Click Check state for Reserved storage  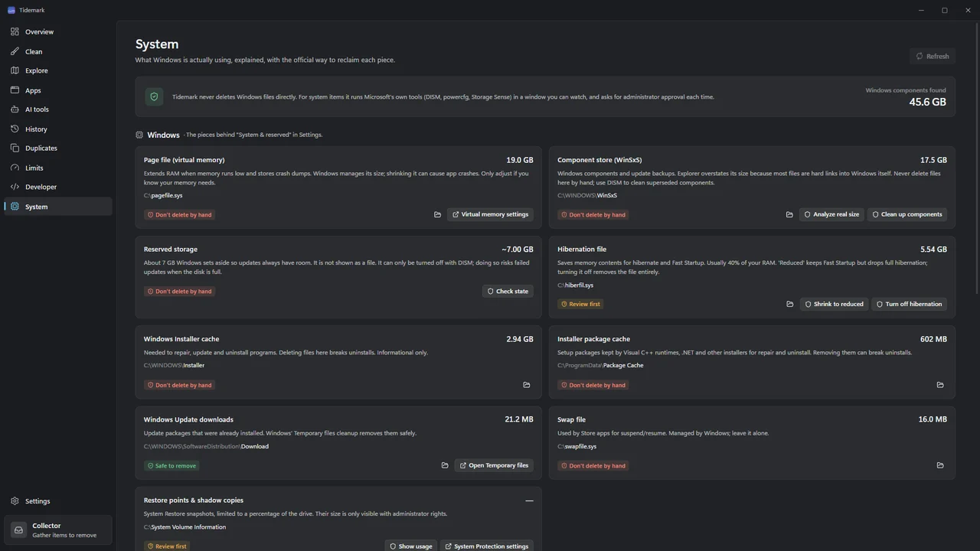tap(508, 291)
